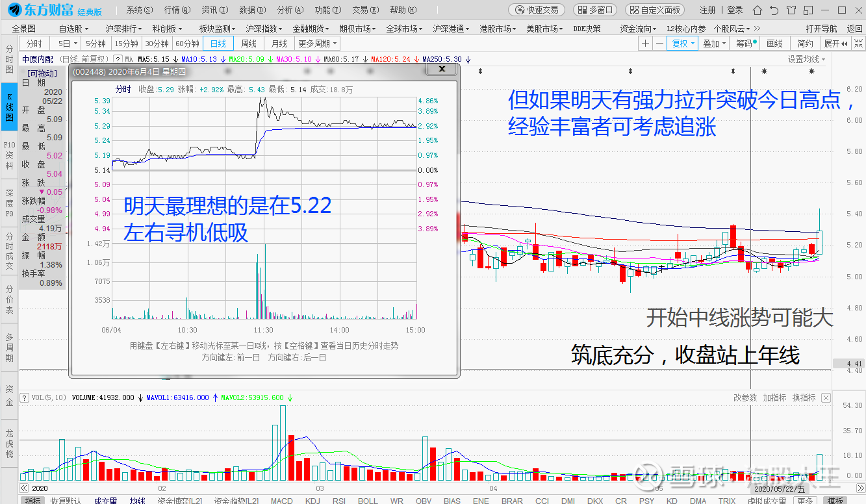Click the undo/back arrow icon in the title bar
866x504 pixels.
(x=774, y=10)
